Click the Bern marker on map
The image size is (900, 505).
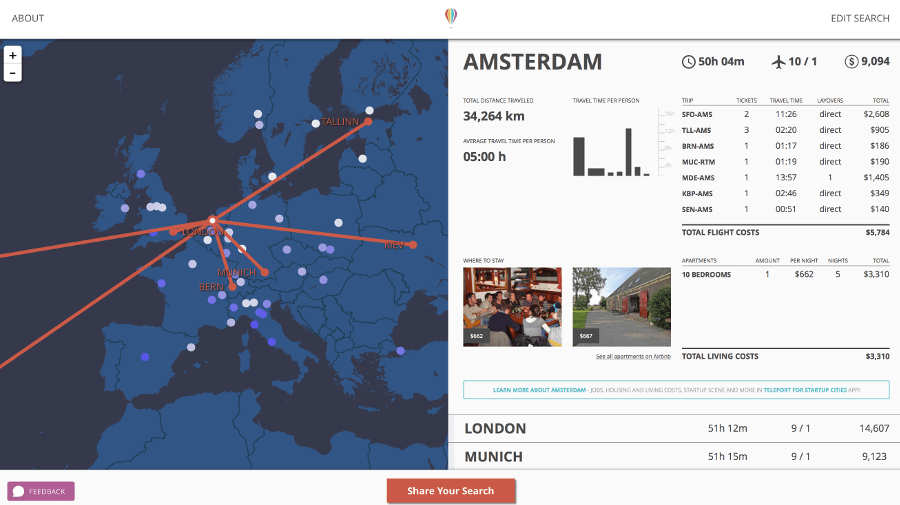pyautogui.click(x=232, y=286)
